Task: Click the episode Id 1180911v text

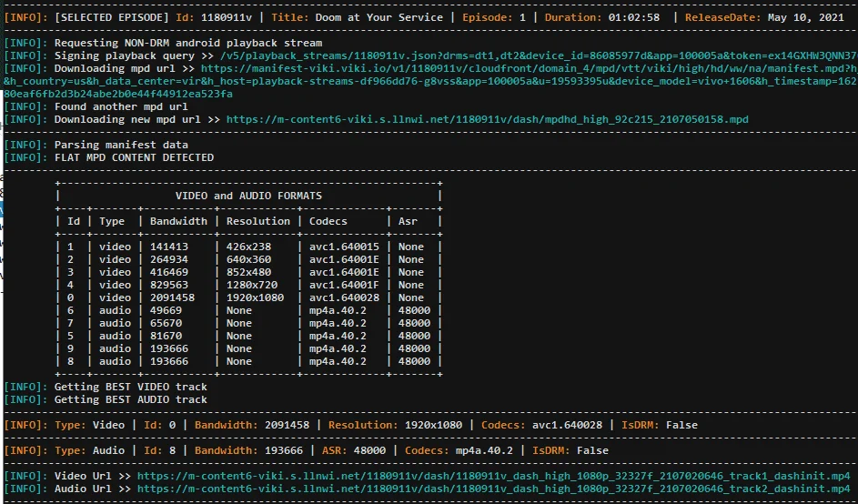Action: (x=227, y=17)
